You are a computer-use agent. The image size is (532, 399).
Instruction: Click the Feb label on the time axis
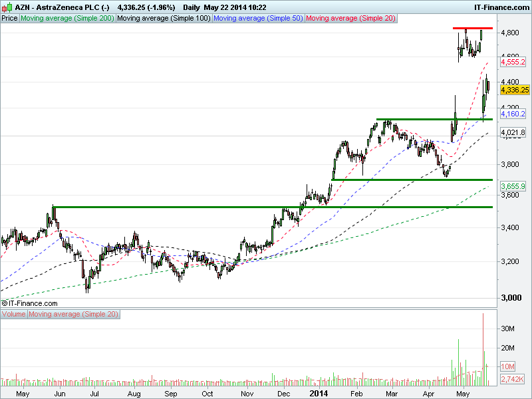point(356,394)
